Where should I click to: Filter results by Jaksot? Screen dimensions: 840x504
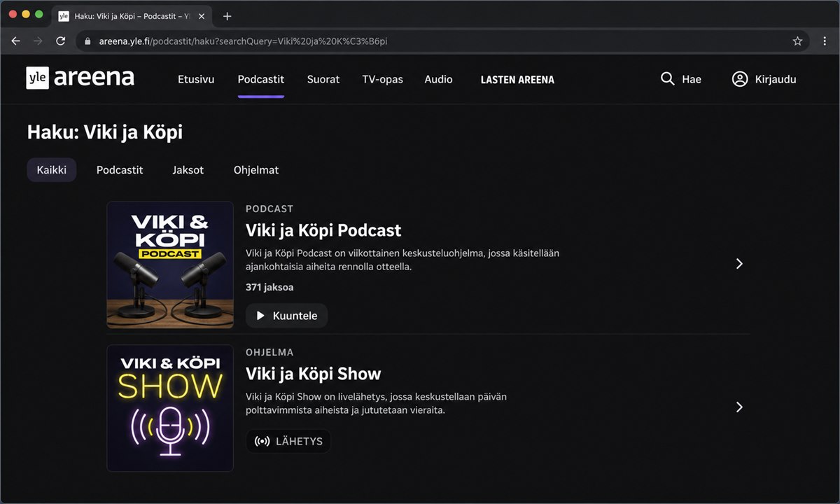pyautogui.click(x=188, y=170)
